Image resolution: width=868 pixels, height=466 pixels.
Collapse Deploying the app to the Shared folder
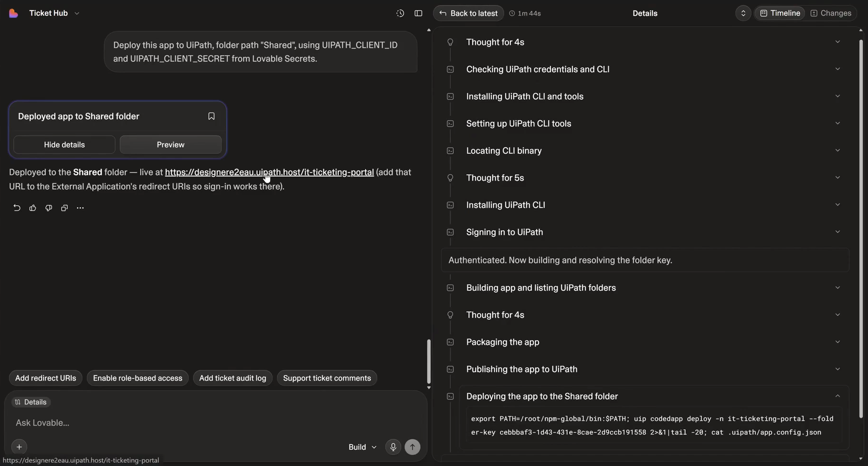coord(837,396)
